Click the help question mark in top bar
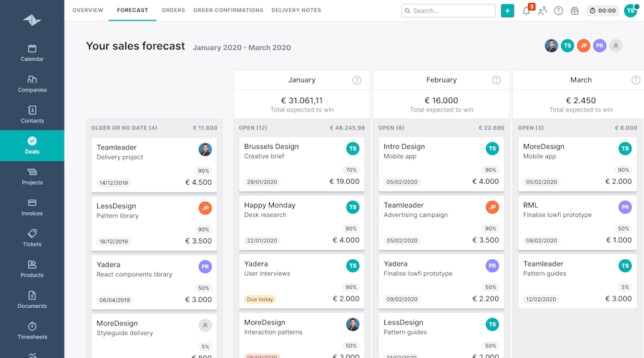The image size is (644, 358). (558, 11)
